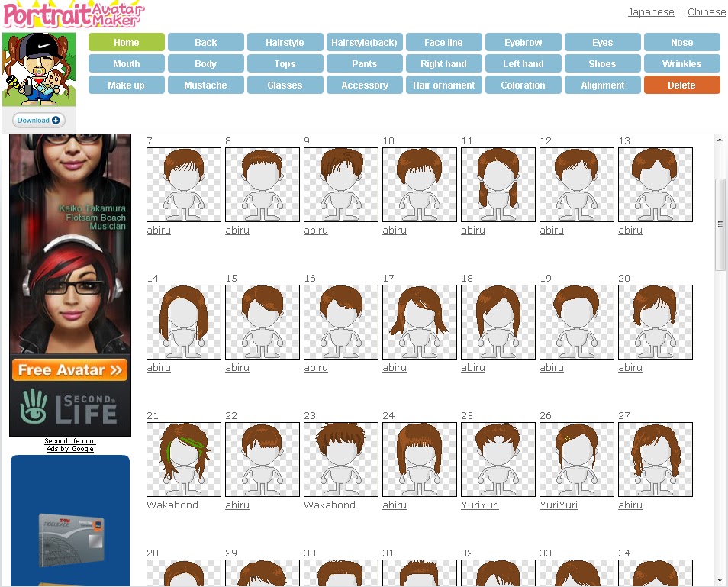
Task: Select the Hairstyle(back) category
Action: tap(364, 42)
